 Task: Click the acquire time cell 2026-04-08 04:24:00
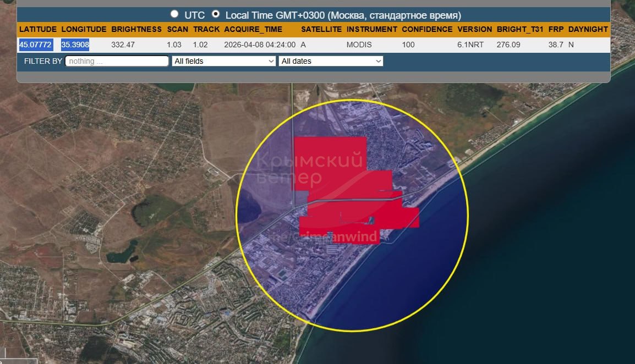[260, 45]
